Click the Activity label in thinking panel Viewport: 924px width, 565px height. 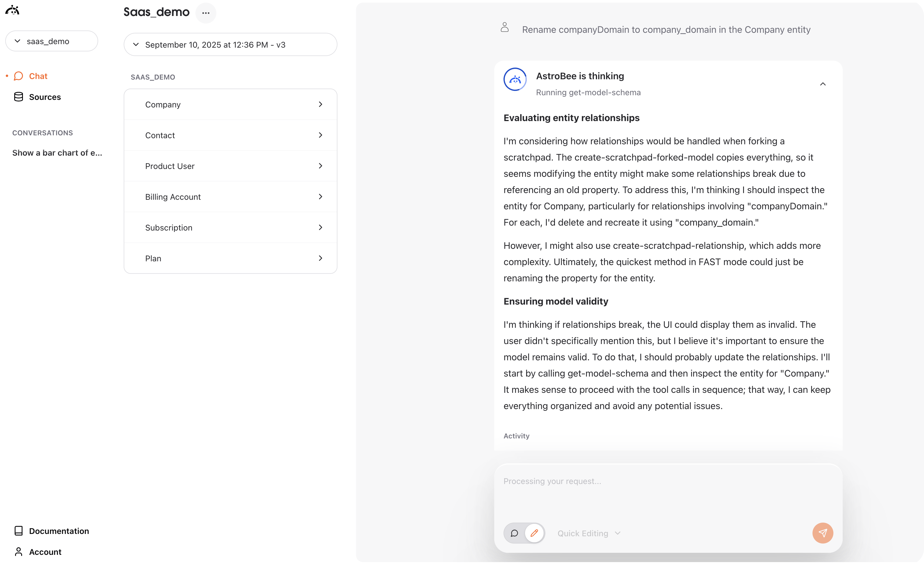[516, 436]
